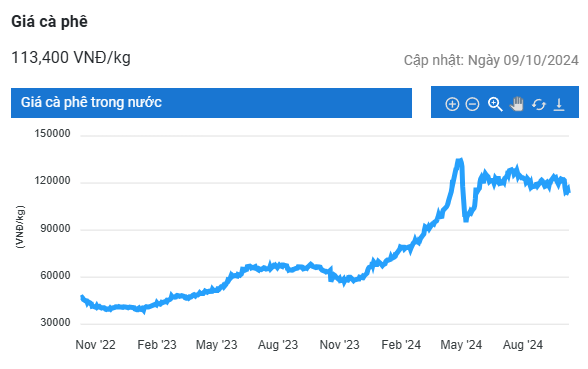Click the Aug '24 axis label
The width and height of the screenshot is (588, 369).
click(x=522, y=345)
